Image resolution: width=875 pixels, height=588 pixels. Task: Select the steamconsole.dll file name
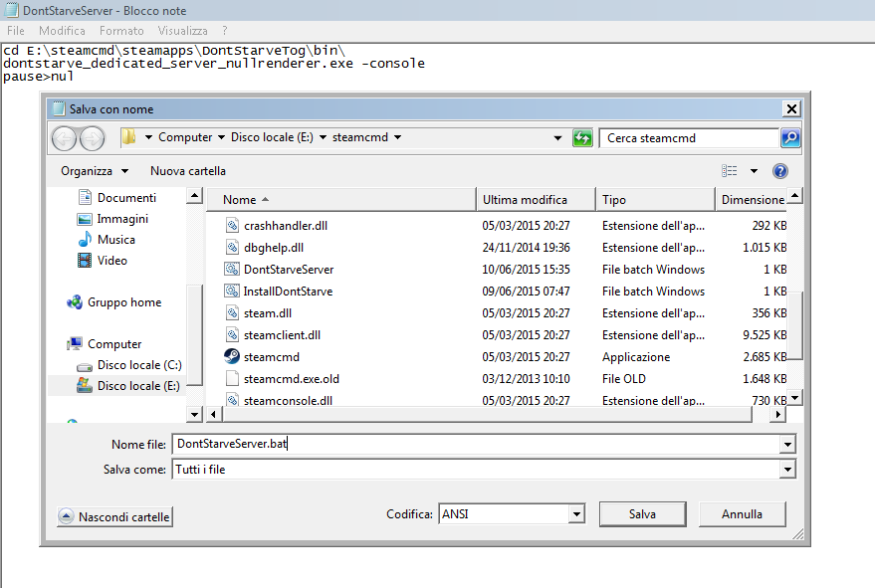(x=288, y=401)
